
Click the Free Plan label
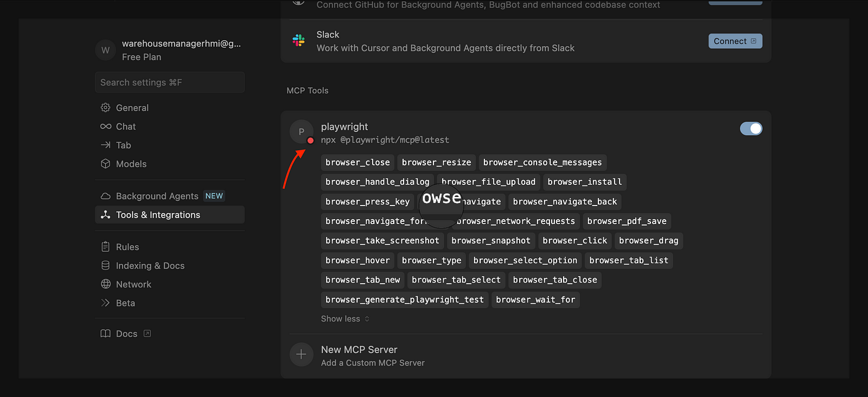[142, 57]
